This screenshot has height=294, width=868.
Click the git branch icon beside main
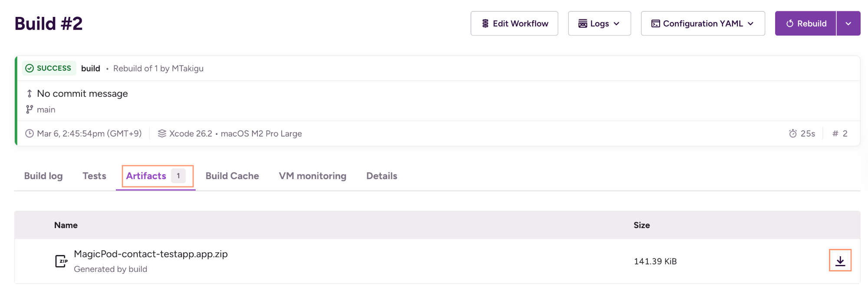(30, 110)
